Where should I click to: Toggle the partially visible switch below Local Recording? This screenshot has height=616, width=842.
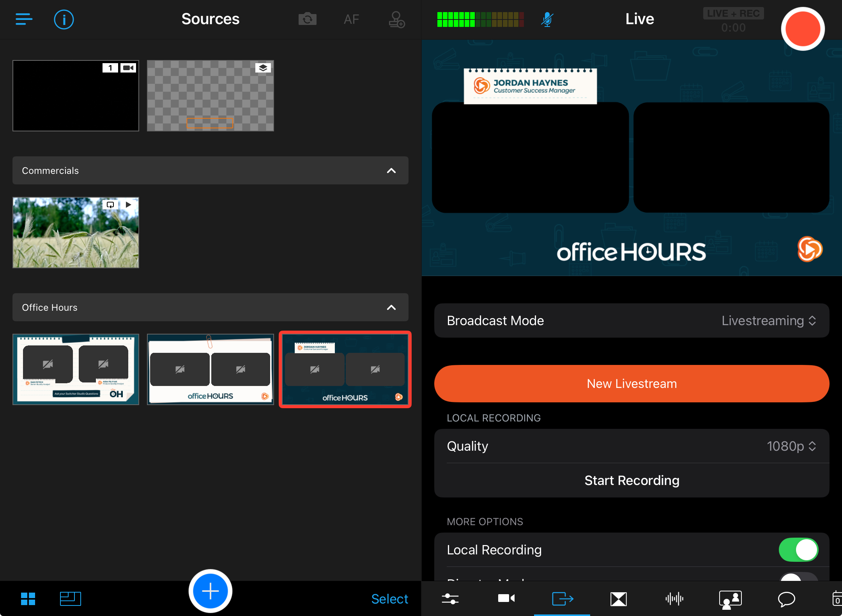click(x=798, y=577)
